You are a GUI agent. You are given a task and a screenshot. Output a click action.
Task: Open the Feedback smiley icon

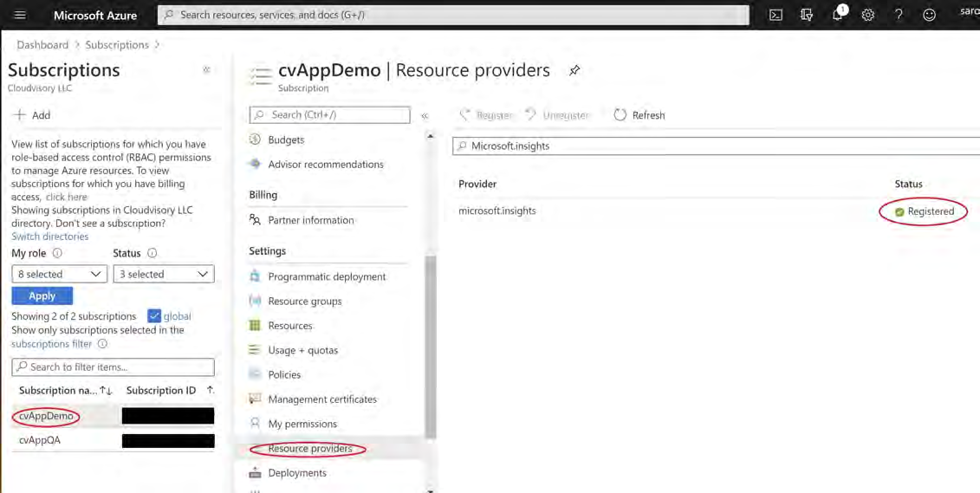tap(930, 15)
